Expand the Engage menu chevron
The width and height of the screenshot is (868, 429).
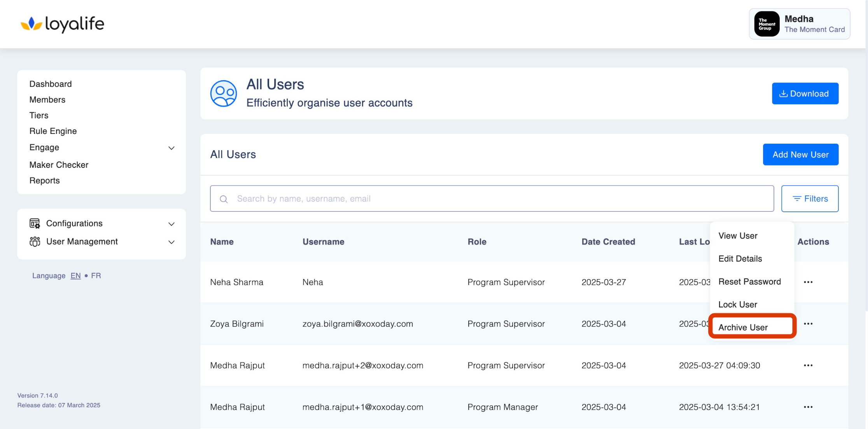click(171, 148)
